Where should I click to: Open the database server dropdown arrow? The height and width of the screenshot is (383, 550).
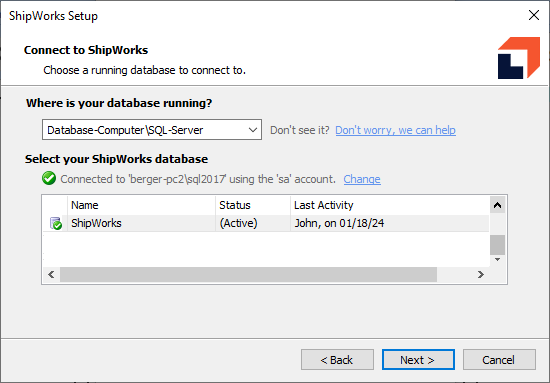[x=253, y=130]
